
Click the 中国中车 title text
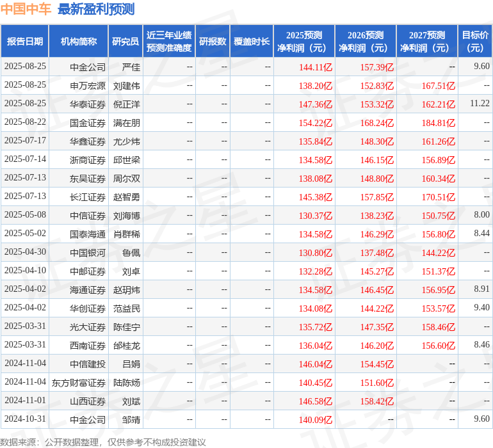26,9
